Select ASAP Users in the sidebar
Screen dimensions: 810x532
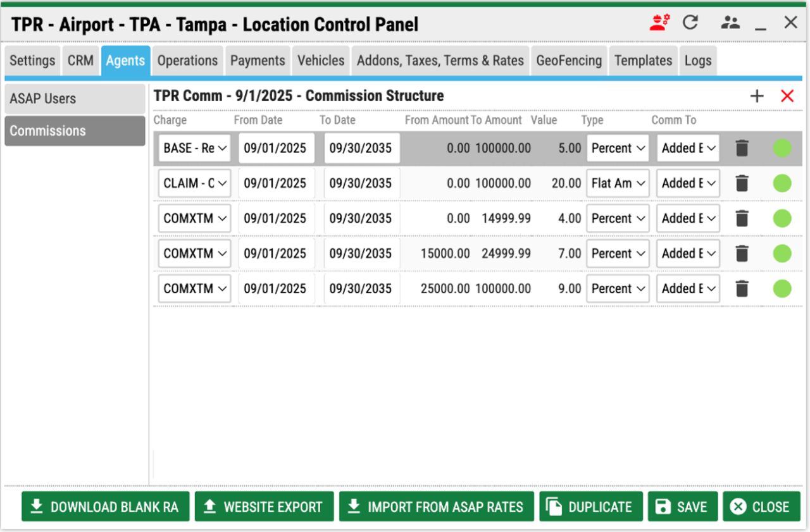click(75, 99)
